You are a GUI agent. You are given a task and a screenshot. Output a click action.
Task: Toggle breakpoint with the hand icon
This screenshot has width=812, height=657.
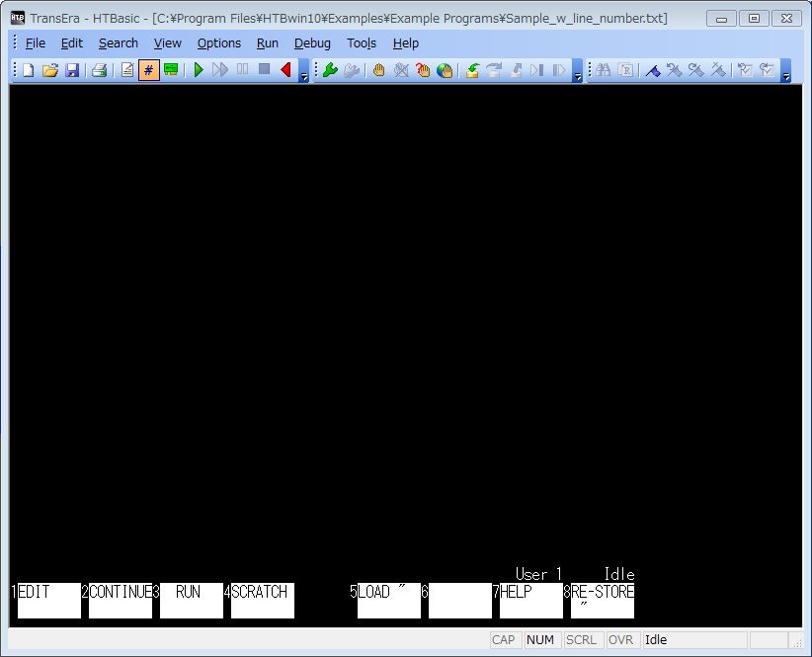pyautogui.click(x=379, y=70)
